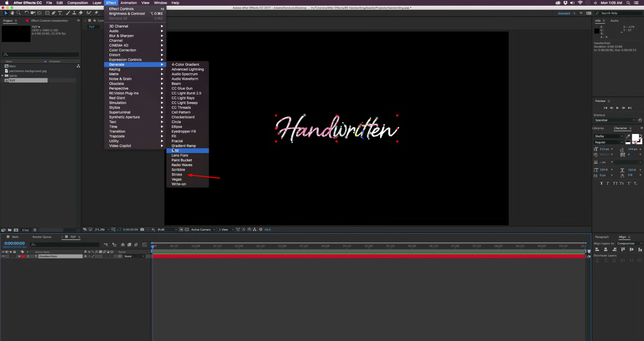Open the resolution dropdown showing Full
The image size is (644, 341).
[168, 230]
